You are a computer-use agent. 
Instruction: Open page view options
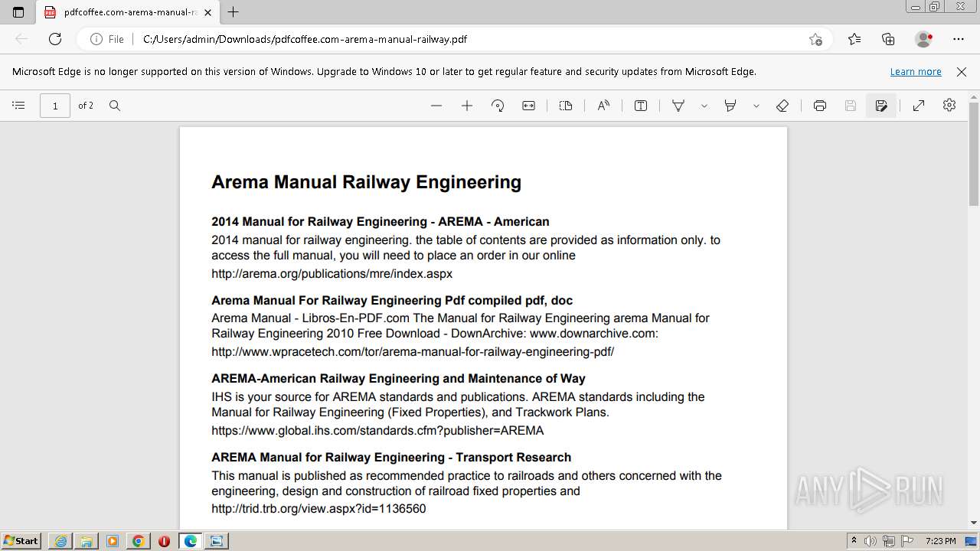(x=566, y=106)
